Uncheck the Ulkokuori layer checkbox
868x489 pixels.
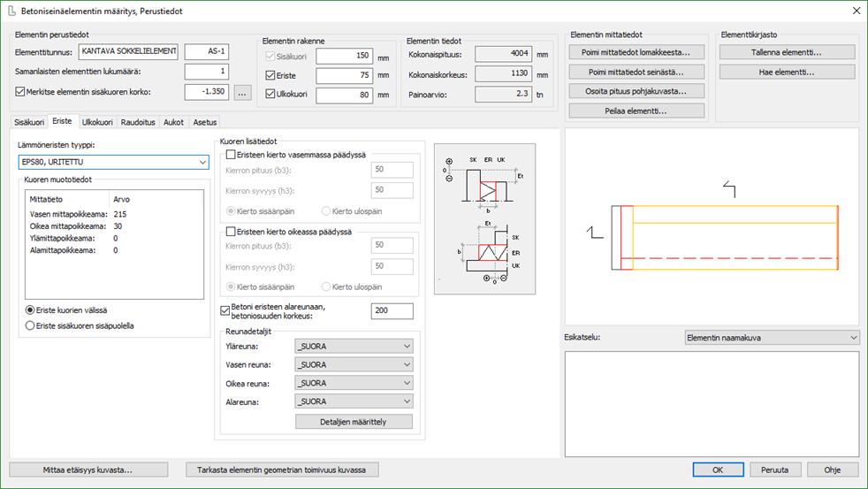pos(270,93)
